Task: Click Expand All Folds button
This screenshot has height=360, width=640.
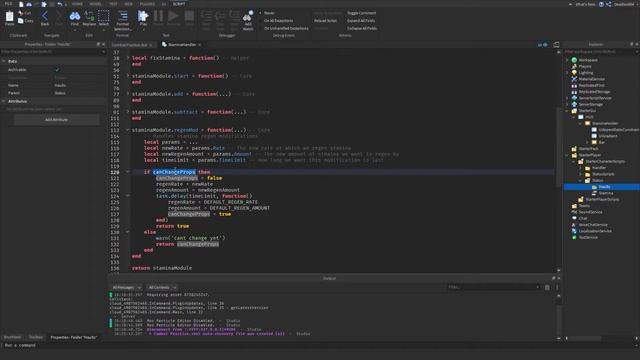Action: click(361, 20)
